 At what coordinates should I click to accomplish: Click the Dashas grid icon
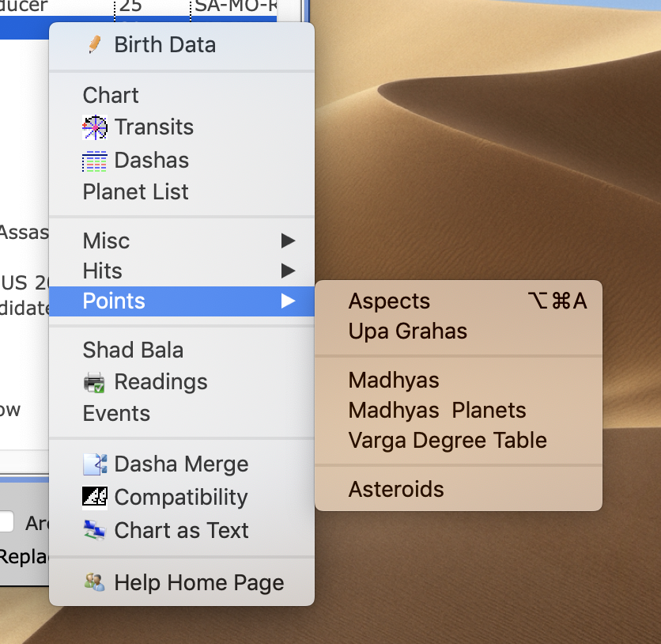[95, 161]
